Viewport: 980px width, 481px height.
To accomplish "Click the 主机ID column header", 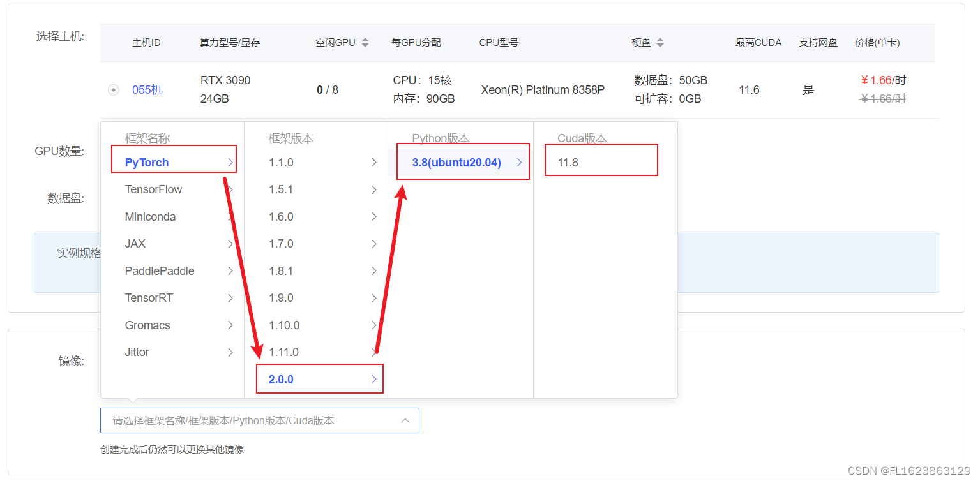I will pos(146,43).
